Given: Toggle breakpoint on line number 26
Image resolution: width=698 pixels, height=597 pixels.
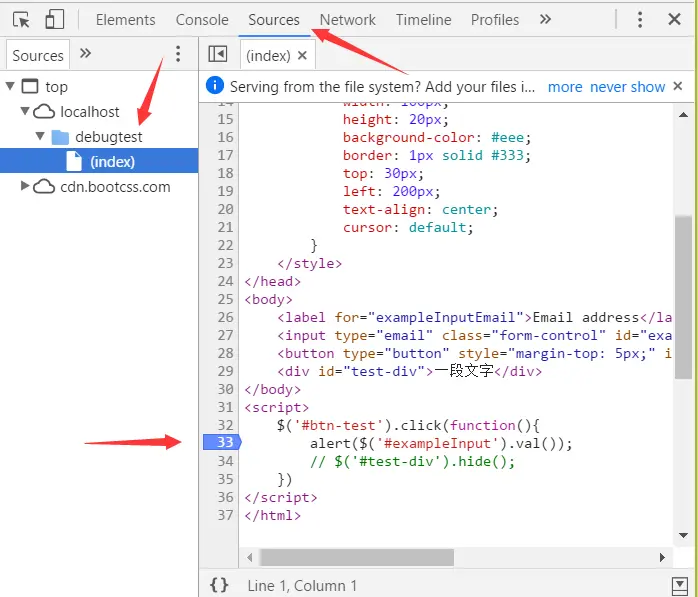Looking at the screenshot, I should pyautogui.click(x=225, y=317).
